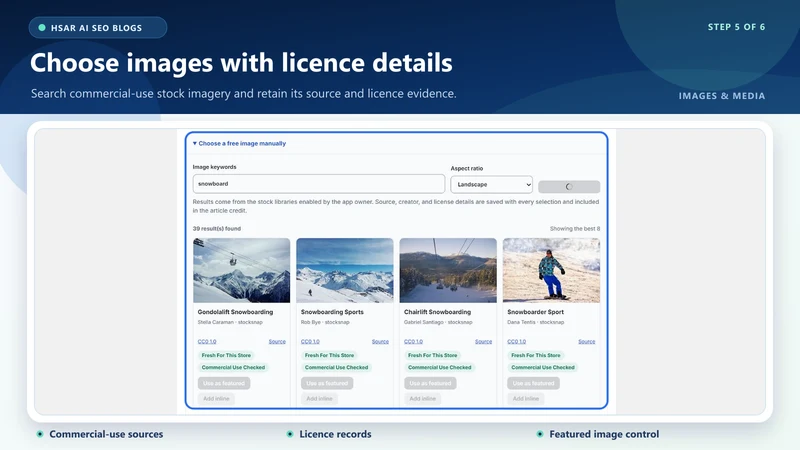The width and height of the screenshot is (800, 450).
Task: Click 'Fresh For This Store' badge on Chairlift card
Action: point(433,355)
